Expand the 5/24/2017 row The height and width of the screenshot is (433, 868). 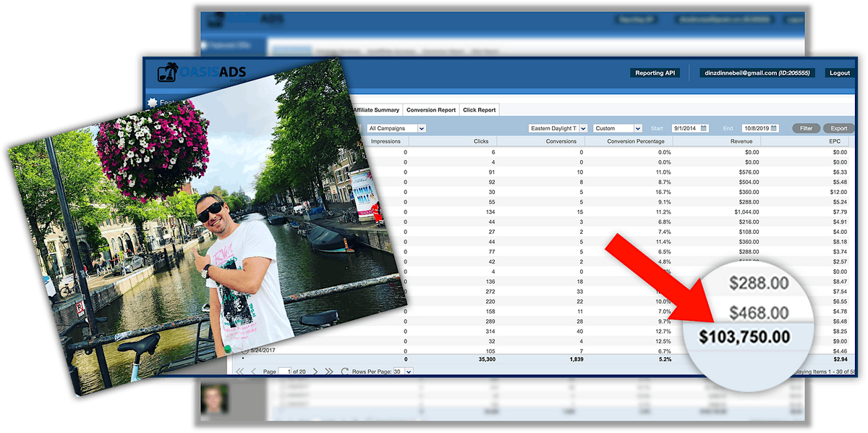point(244,350)
